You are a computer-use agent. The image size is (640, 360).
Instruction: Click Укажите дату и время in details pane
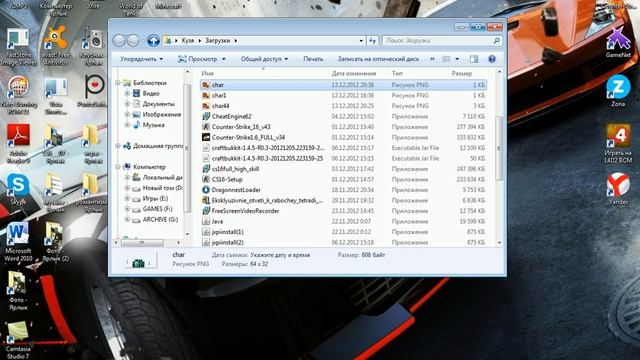click(x=280, y=255)
